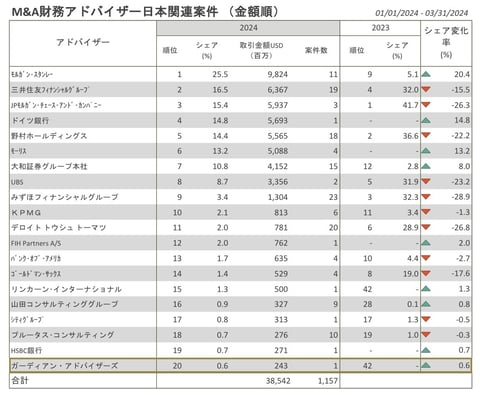This screenshot has width=480, height=395.
Task: Click the red down arrow in みずほフィナンシャルグループ row
Action: [426, 197]
